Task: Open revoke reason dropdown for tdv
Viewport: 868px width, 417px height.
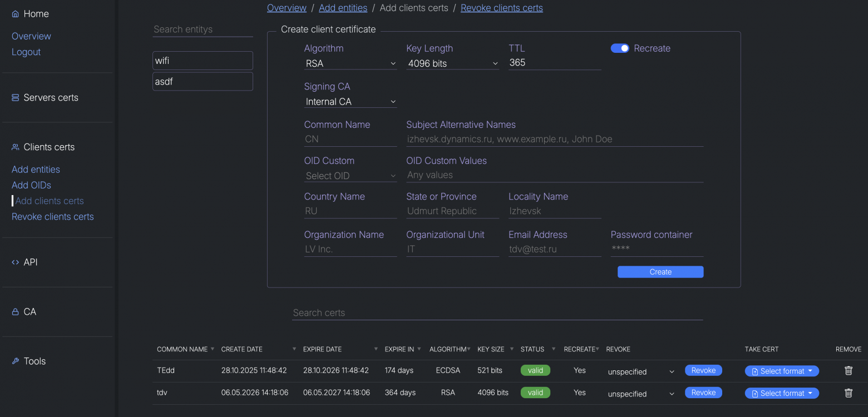Action: 641,394
